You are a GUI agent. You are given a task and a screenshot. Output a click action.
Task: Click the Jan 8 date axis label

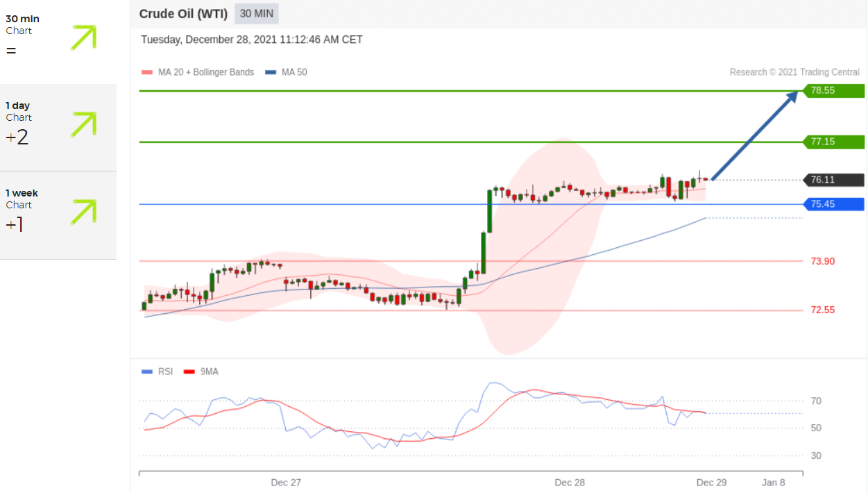click(773, 483)
